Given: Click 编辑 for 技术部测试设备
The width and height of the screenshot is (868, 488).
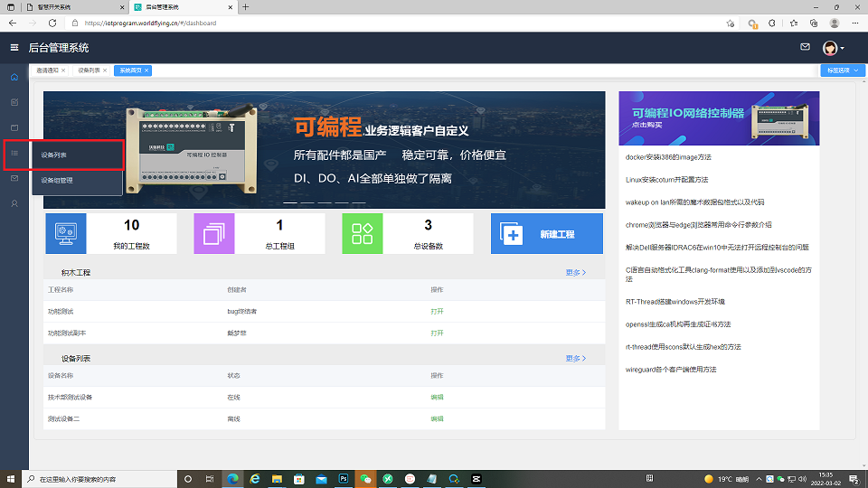Looking at the screenshot, I should tap(438, 398).
